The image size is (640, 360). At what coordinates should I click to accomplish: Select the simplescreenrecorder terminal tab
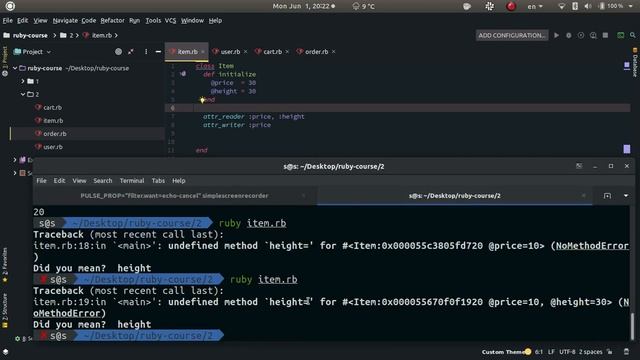pos(174,196)
